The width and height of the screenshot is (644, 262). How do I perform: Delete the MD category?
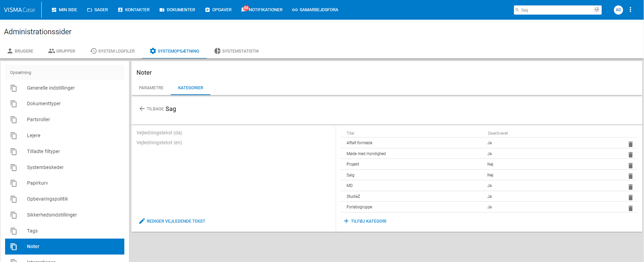(x=630, y=187)
